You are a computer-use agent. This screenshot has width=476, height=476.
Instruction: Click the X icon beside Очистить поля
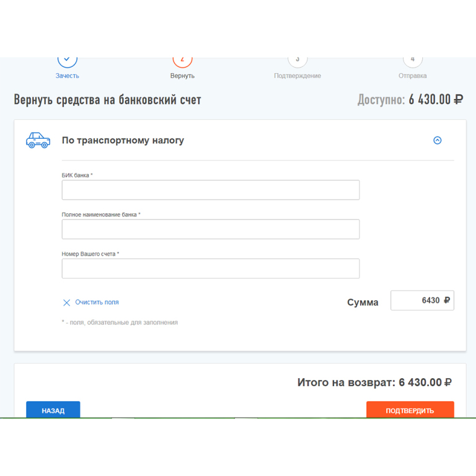click(x=66, y=302)
